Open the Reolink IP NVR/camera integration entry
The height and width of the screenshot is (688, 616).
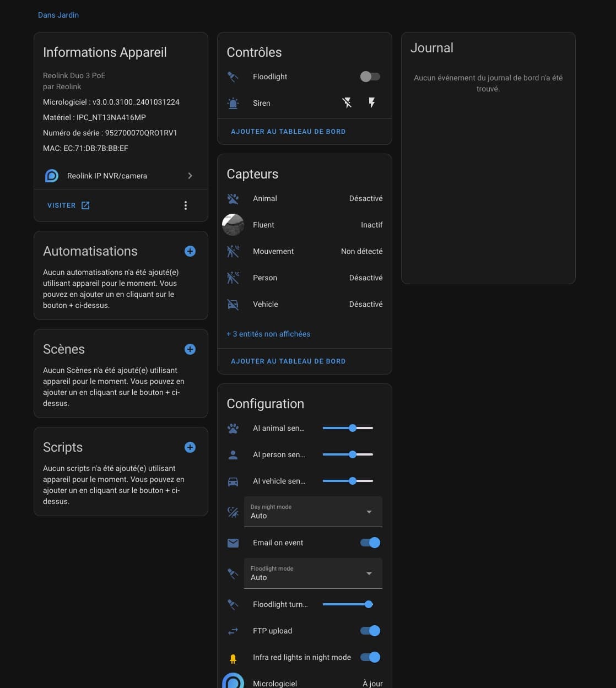pyautogui.click(x=121, y=176)
